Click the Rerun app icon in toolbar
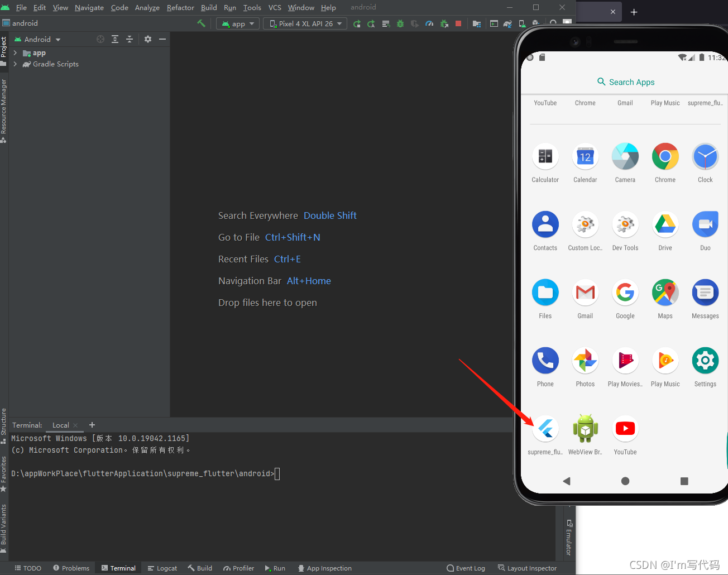Image resolution: width=728 pixels, height=575 pixels. 357,23
